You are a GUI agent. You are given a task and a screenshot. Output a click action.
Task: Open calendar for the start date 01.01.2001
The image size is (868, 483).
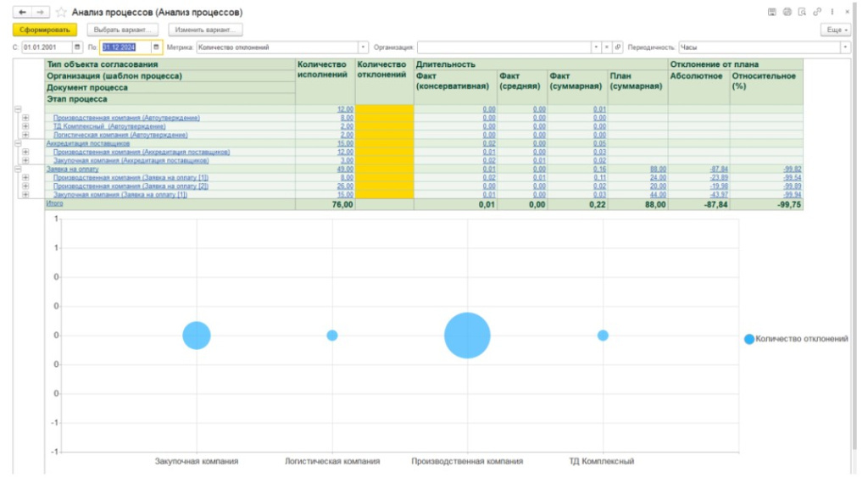77,47
